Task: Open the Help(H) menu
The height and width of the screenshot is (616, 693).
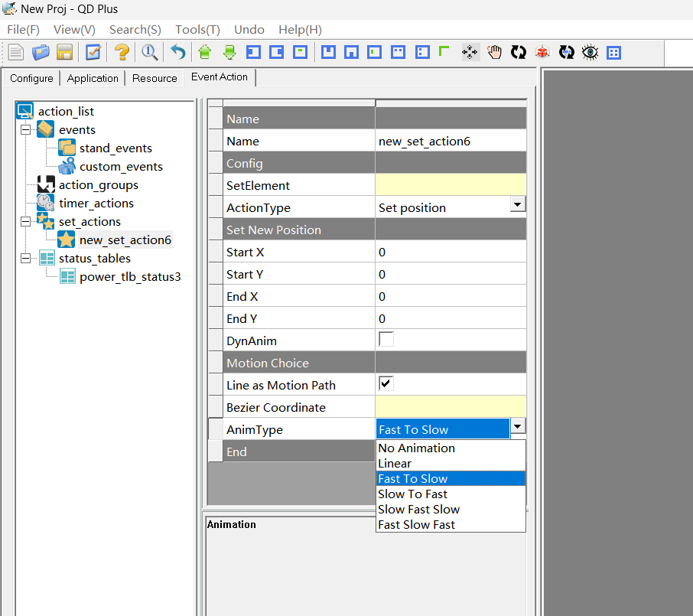Action: pyautogui.click(x=300, y=30)
